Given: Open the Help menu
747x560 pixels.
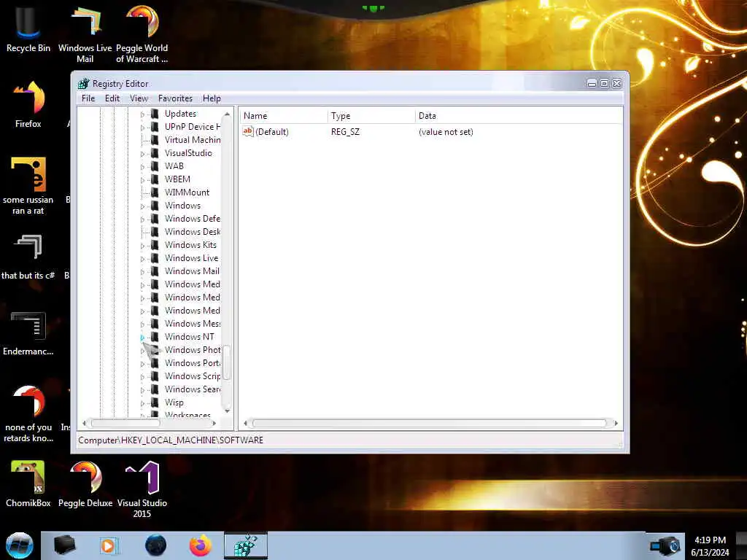Looking at the screenshot, I should pyautogui.click(x=212, y=98).
